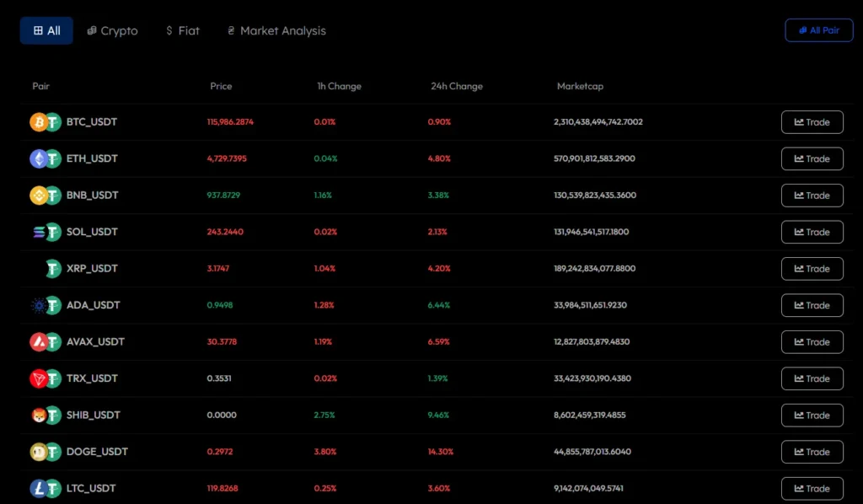Click the Dogecoin coin icon
Image resolution: width=863 pixels, height=504 pixels.
pos(39,452)
